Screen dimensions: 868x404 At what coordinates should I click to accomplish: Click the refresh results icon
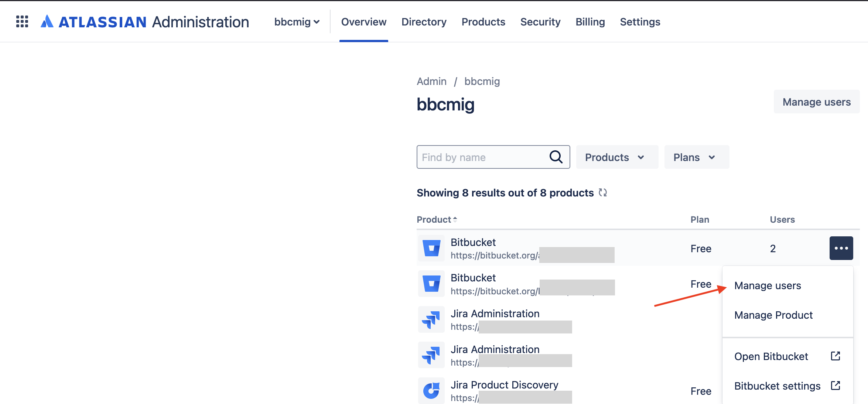coord(603,192)
